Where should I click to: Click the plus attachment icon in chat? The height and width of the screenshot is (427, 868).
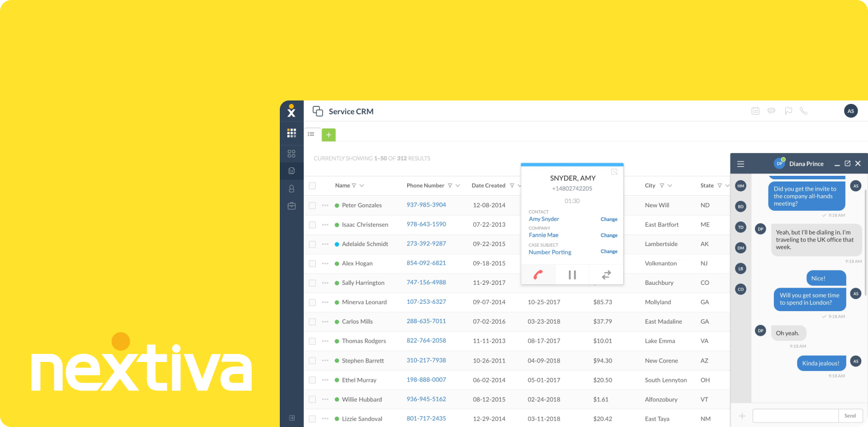742,416
